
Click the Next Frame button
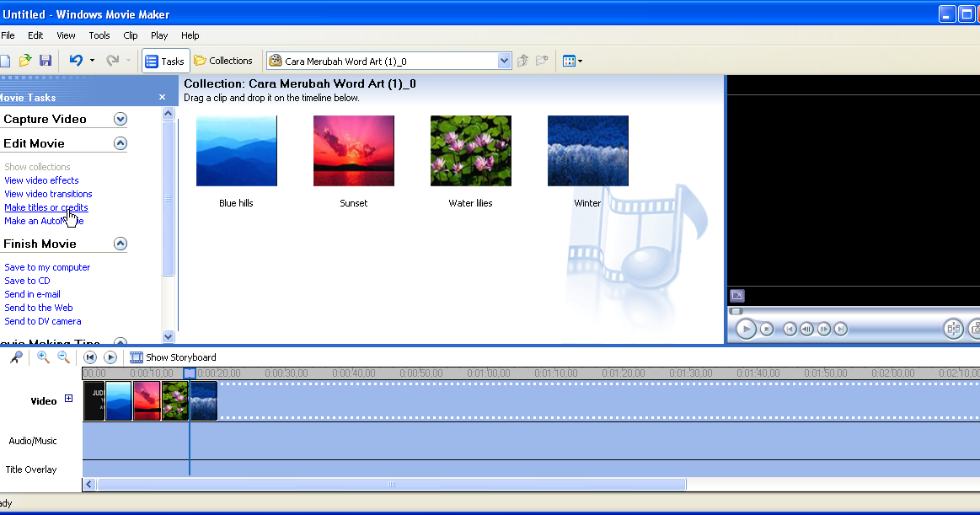824,329
